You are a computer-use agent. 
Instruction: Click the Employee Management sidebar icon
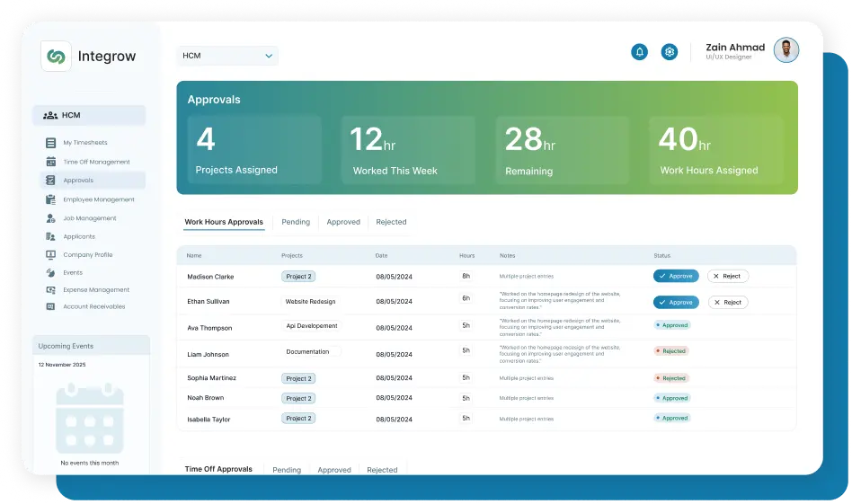pyautogui.click(x=51, y=199)
